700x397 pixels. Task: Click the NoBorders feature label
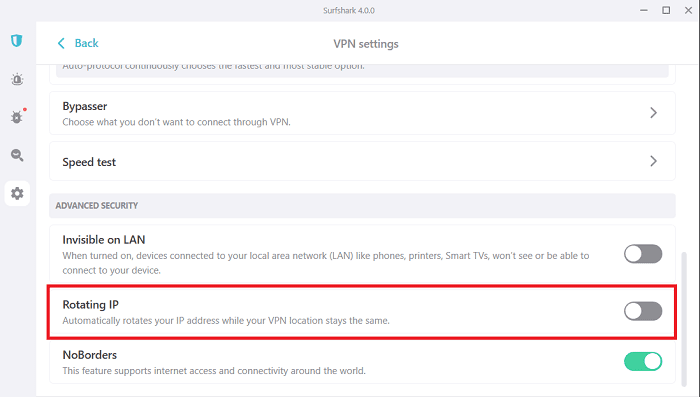[90, 355]
